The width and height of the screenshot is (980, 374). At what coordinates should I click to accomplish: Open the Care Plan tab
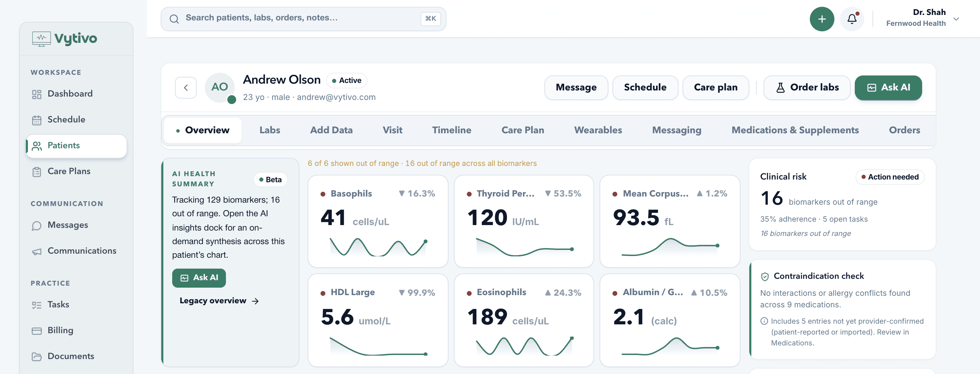[x=523, y=130]
